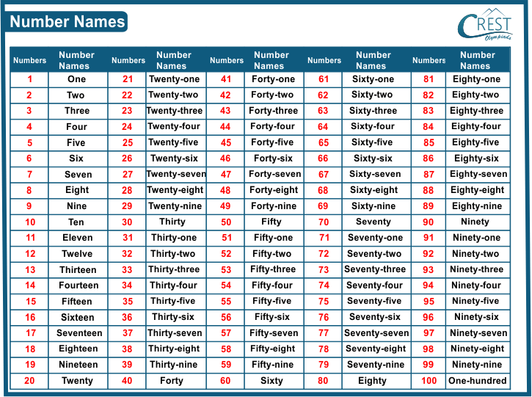
Task: Click the name cell next to number 93
Action: pyautogui.click(x=478, y=270)
